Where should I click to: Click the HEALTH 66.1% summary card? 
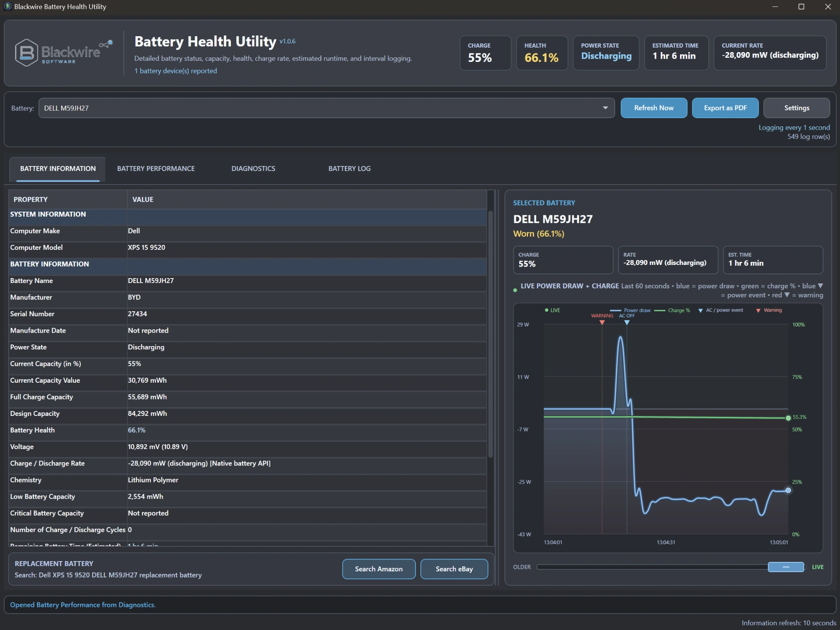tap(542, 53)
